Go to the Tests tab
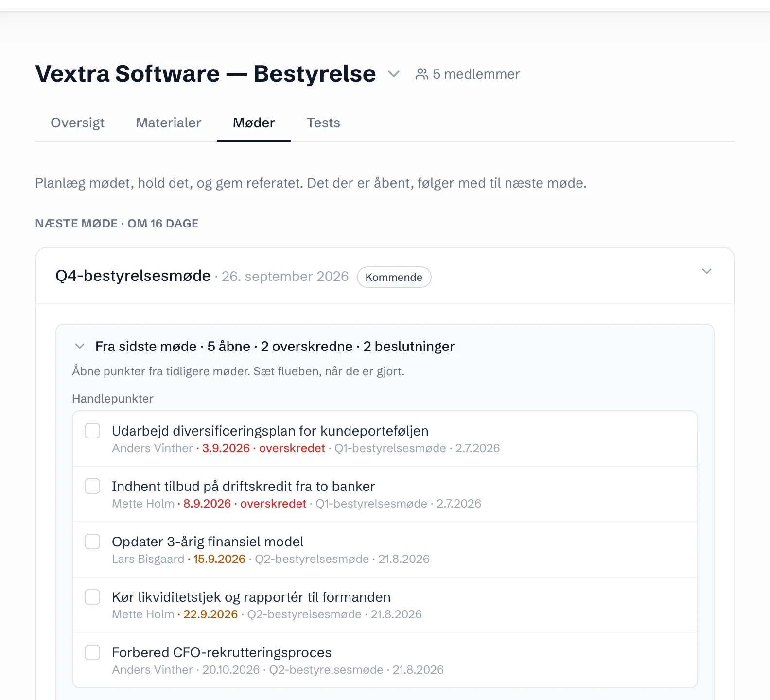 (x=323, y=122)
